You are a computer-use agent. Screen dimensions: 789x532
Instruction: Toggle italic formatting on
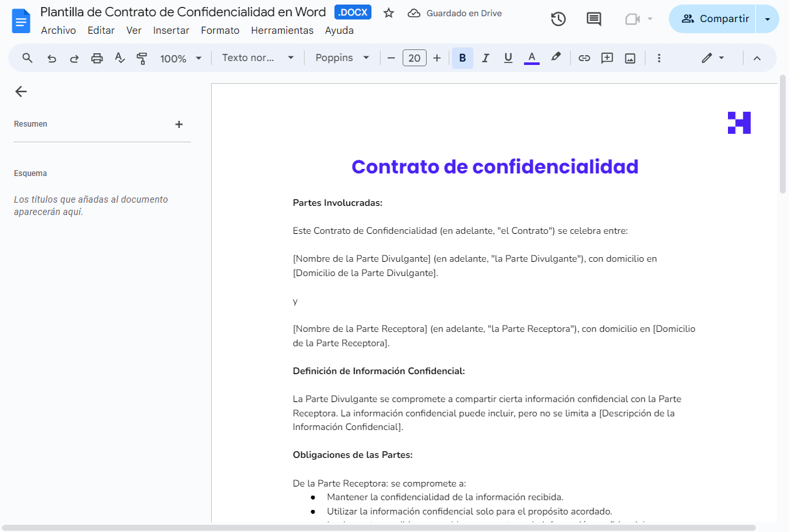[485, 58]
